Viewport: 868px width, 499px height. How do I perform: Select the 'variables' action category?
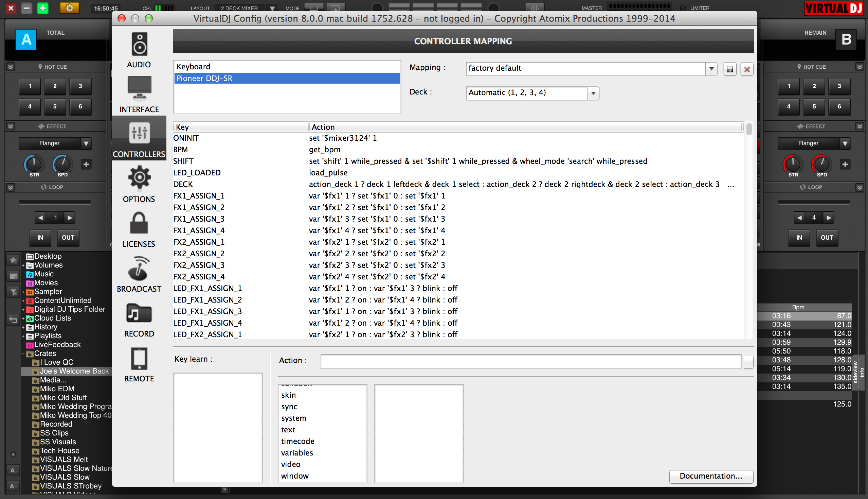(x=297, y=452)
